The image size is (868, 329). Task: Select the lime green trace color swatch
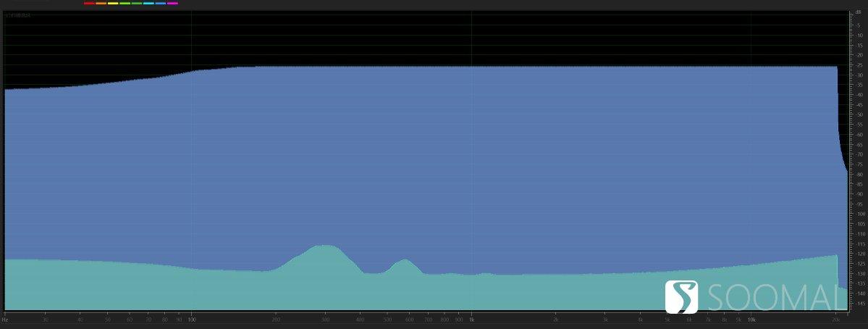click(x=125, y=4)
